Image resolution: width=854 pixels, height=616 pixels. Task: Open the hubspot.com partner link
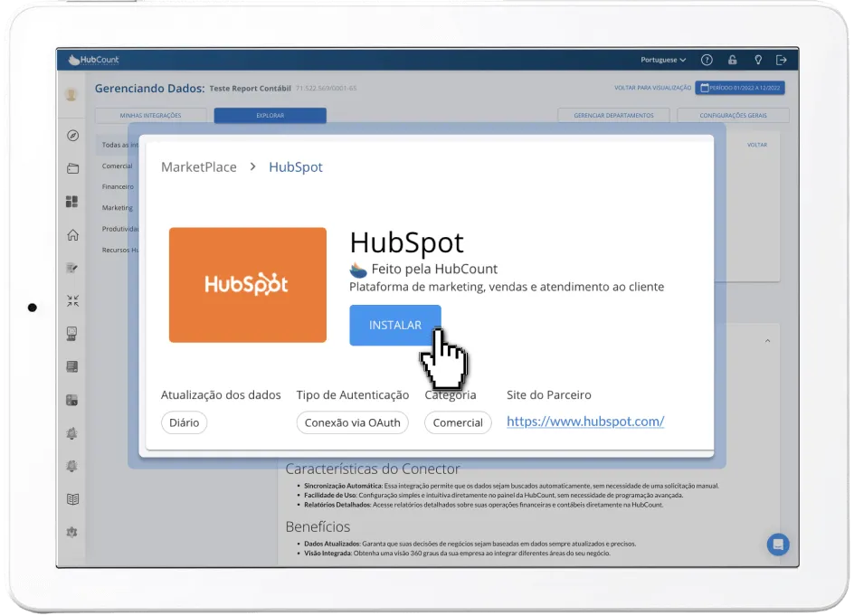point(585,422)
